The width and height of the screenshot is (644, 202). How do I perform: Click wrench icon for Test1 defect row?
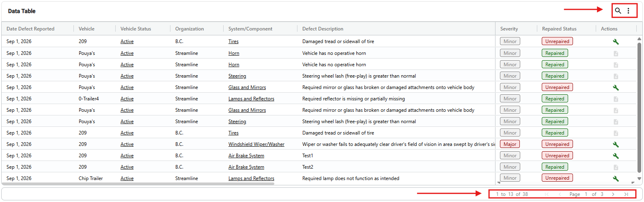tap(616, 156)
